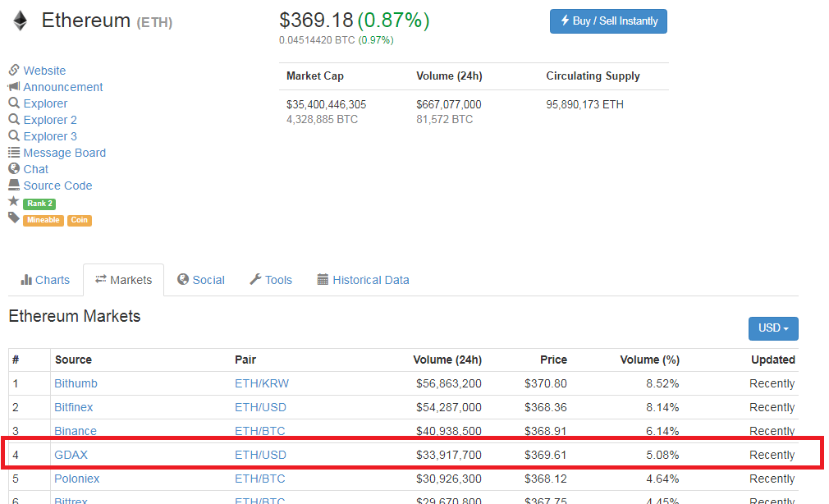Sort table by Source column header

tap(74, 360)
